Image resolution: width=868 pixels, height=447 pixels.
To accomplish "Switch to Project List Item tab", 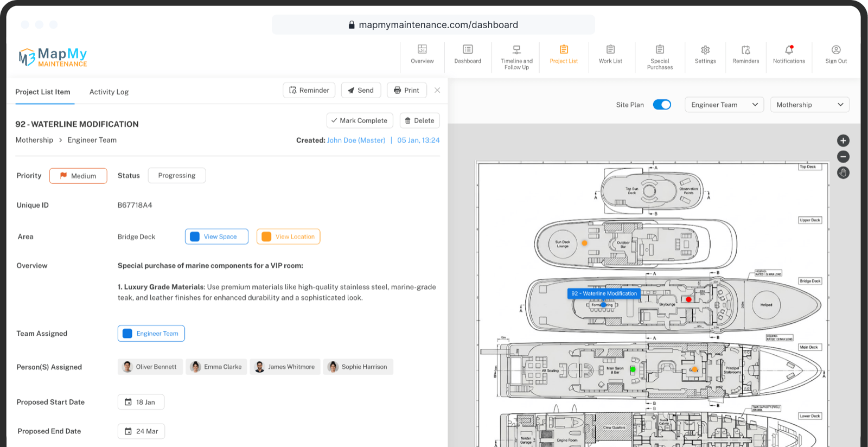I will click(43, 92).
